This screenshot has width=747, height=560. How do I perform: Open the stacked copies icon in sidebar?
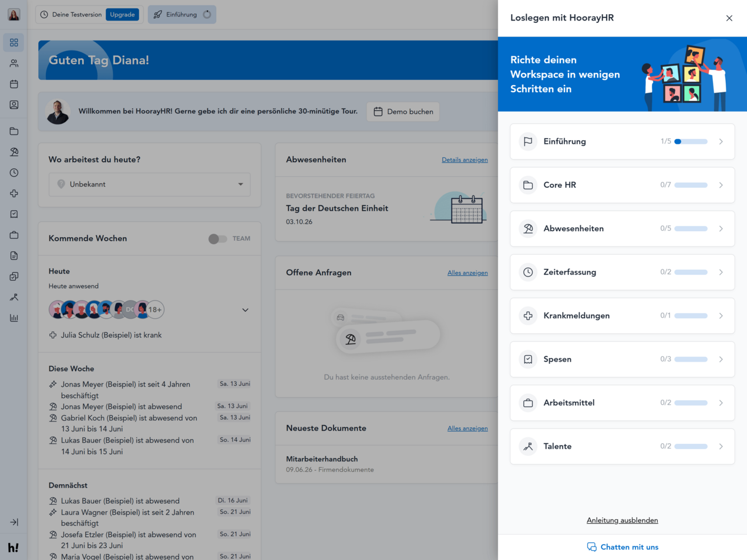[x=14, y=276]
